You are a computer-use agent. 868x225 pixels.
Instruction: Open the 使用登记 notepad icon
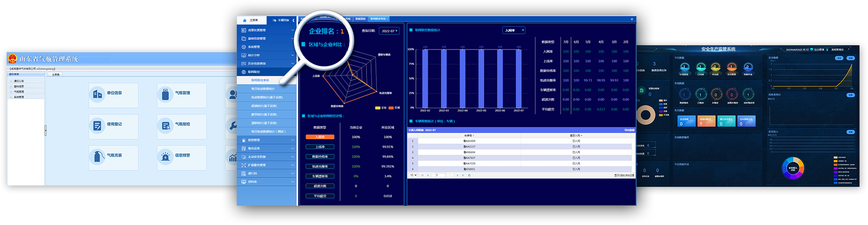coord(97,126)
